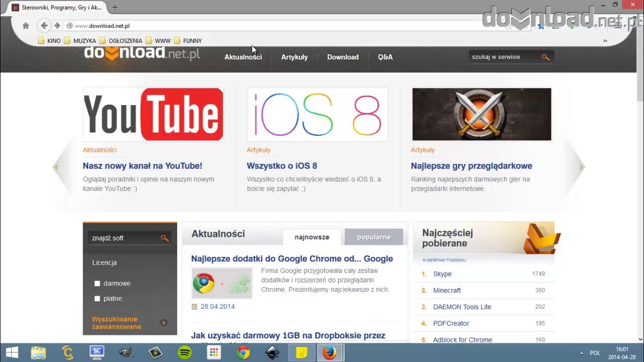Switch to the 'najnowsze' tab
Screen dimensions: 644x362
point(312,237)
